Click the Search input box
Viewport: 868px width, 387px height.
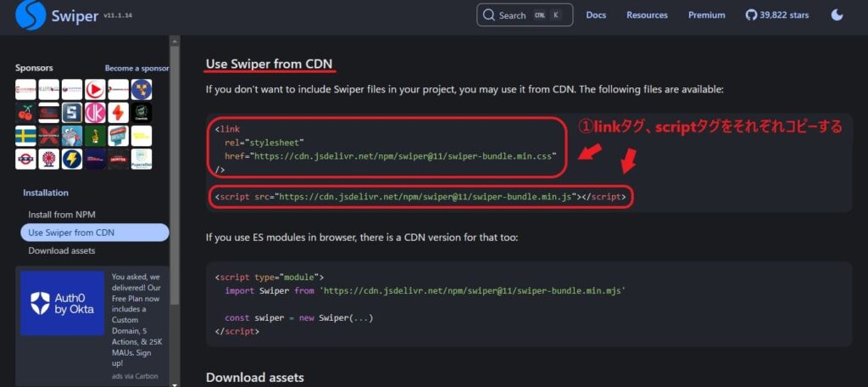(x=524, y=15)
